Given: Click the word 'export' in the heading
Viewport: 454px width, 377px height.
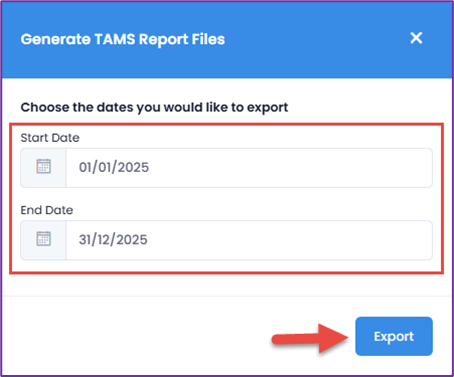Looking at the screenshot, I should tap(267, 108).
